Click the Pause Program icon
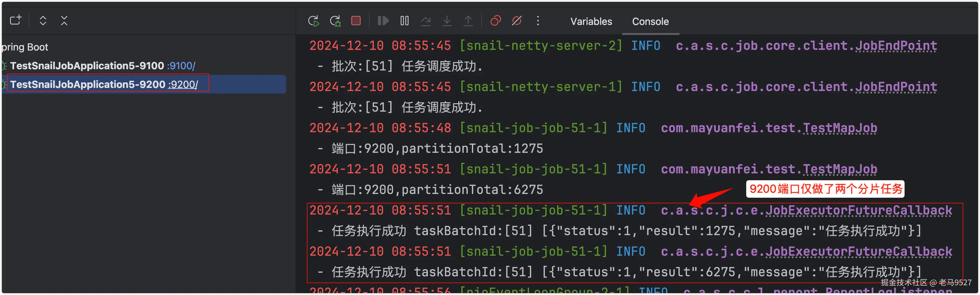 click(x=404, y=21)
